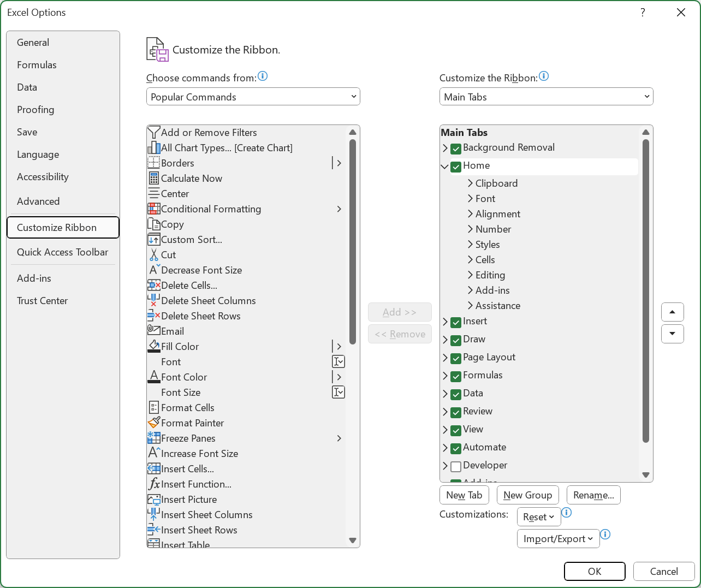Image resolution: width=701 pixels, height=588 pixels.
Task: Open the Quick Access Toolbar section
Action: (63, 252)
